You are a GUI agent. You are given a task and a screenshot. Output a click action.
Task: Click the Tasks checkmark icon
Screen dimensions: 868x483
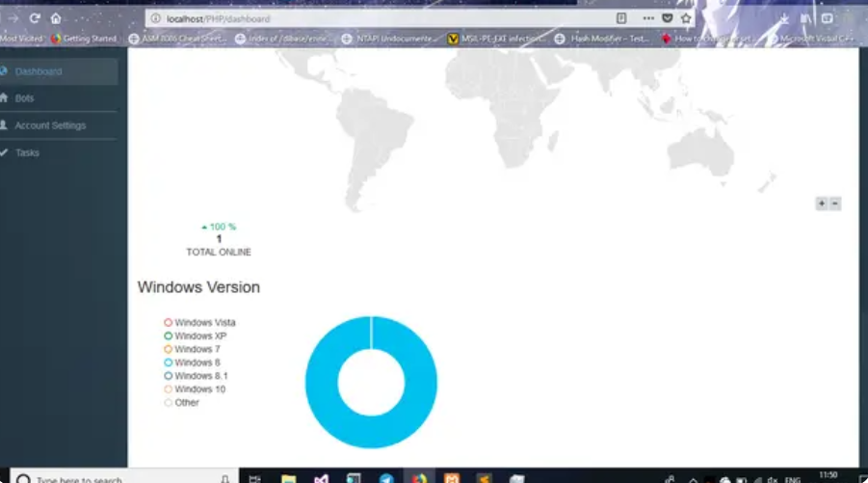point(4,152)
